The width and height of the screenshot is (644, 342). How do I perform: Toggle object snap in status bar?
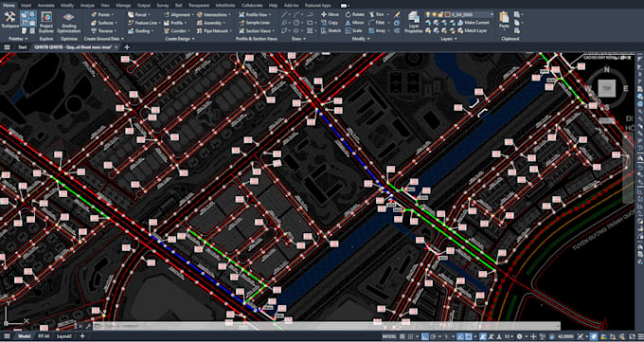469,336
